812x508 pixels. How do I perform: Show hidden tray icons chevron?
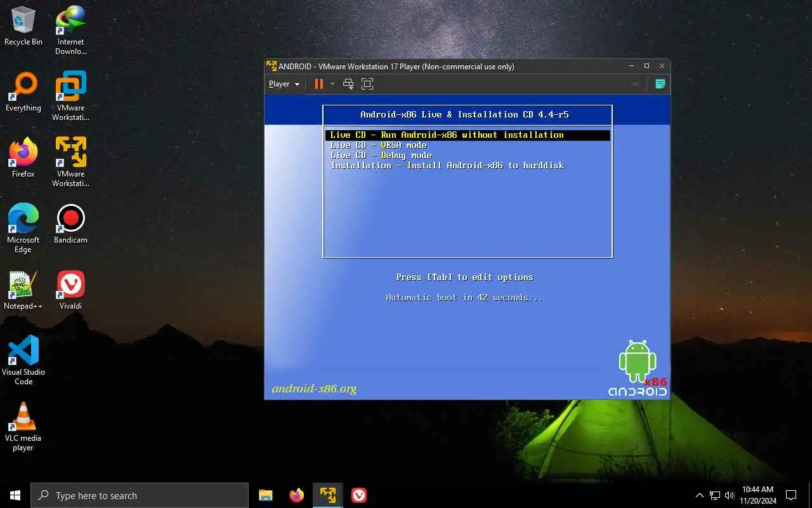[700, 495]
